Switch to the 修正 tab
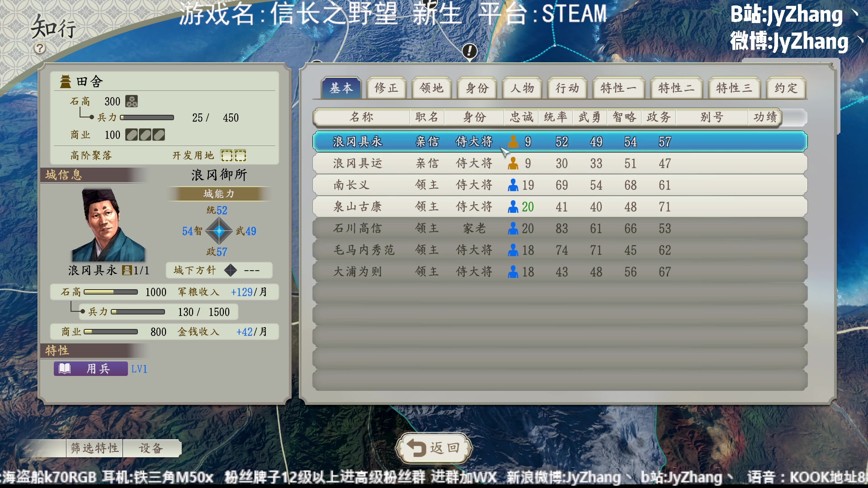Viewport: 868px width, 488px height. tap(387, 88)
